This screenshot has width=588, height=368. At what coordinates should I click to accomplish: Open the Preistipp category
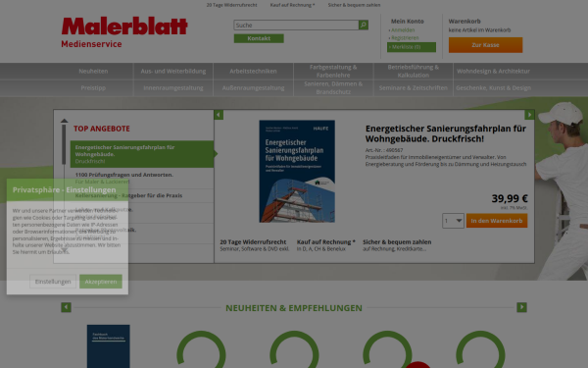(x=93, y=88)
